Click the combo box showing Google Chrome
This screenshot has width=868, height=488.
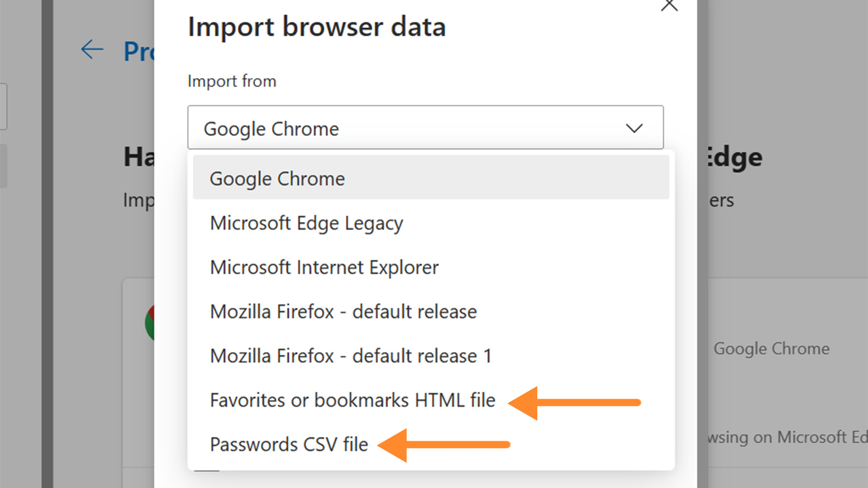(425, 128)
